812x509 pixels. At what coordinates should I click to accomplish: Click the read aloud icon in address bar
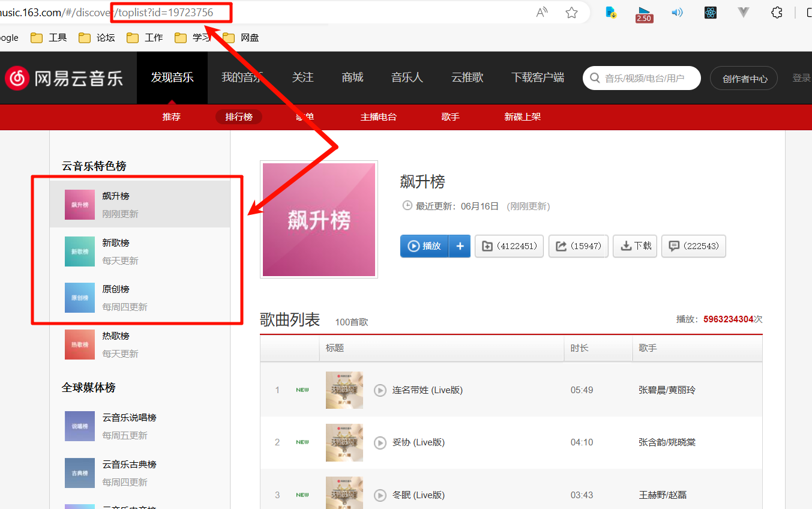coord(542,13)
